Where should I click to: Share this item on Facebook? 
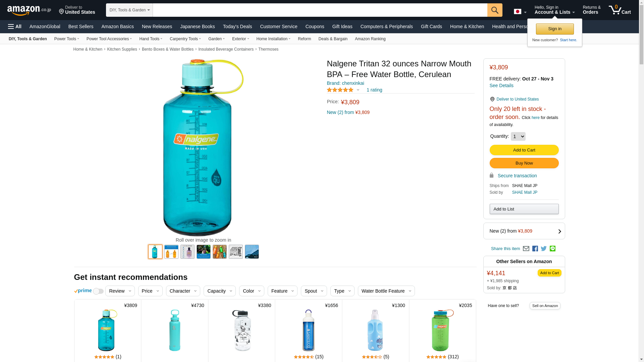(x=535, y=249)
